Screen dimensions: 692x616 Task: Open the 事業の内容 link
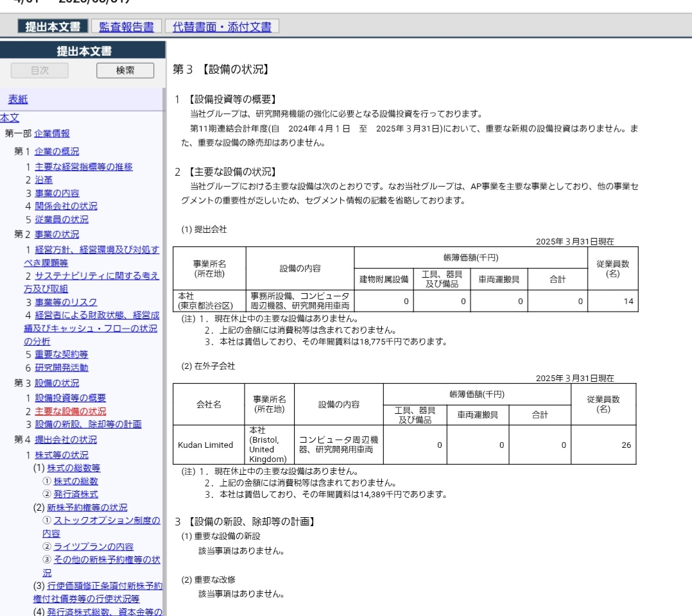point(57,193)
